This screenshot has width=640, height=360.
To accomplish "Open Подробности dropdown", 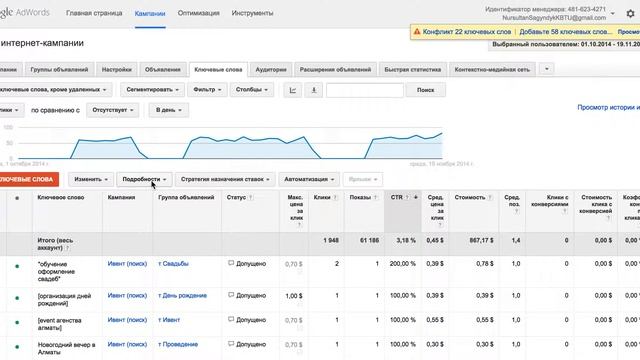I will coord(144,179).
